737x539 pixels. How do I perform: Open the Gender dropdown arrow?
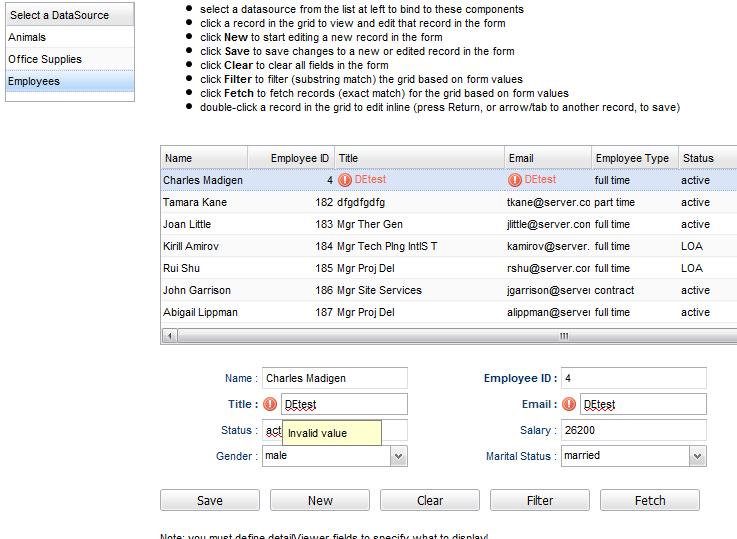pos(398,456)
